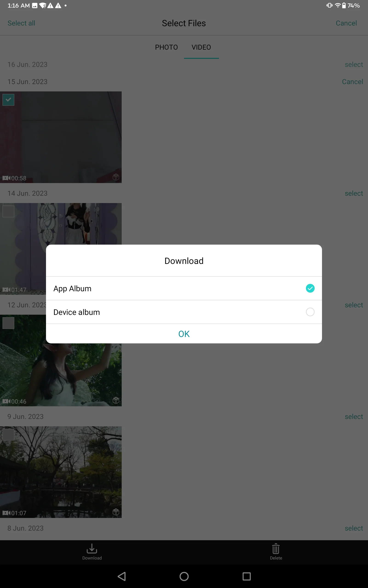
Task: Tap the video camera icon beside 01:47
Action: coord(6,290)
